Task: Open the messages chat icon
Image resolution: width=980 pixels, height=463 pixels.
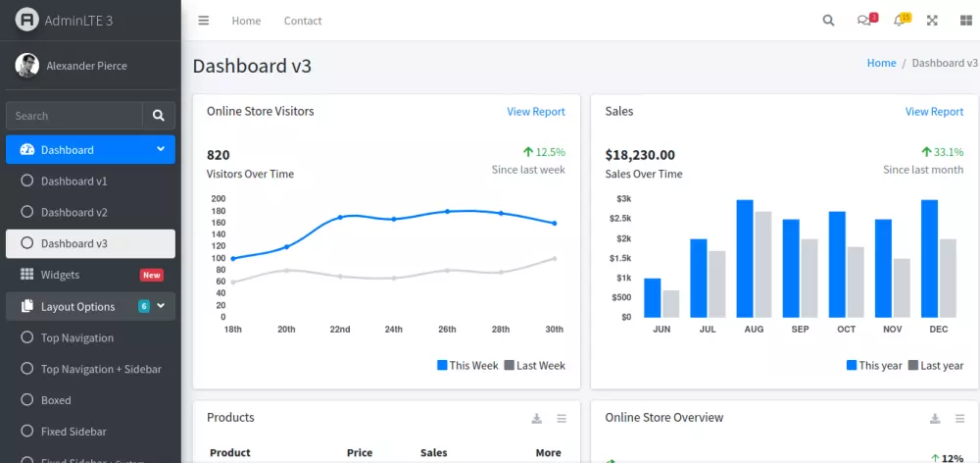Action: [x=864, y=21]
